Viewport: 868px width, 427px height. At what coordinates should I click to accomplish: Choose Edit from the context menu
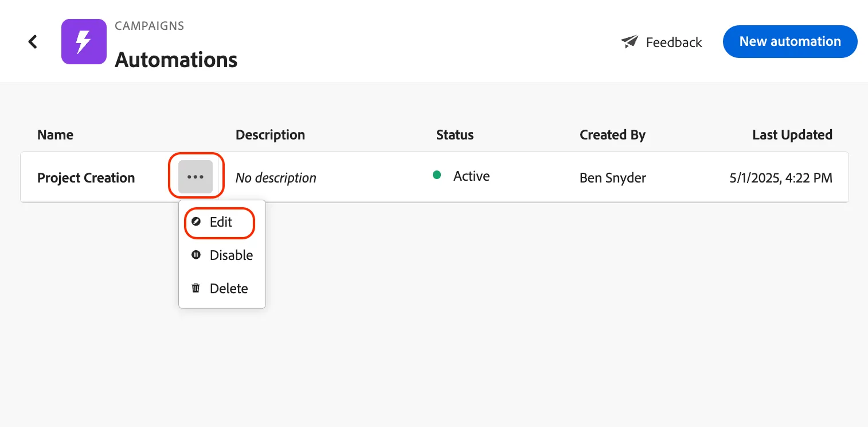(220, 223)
